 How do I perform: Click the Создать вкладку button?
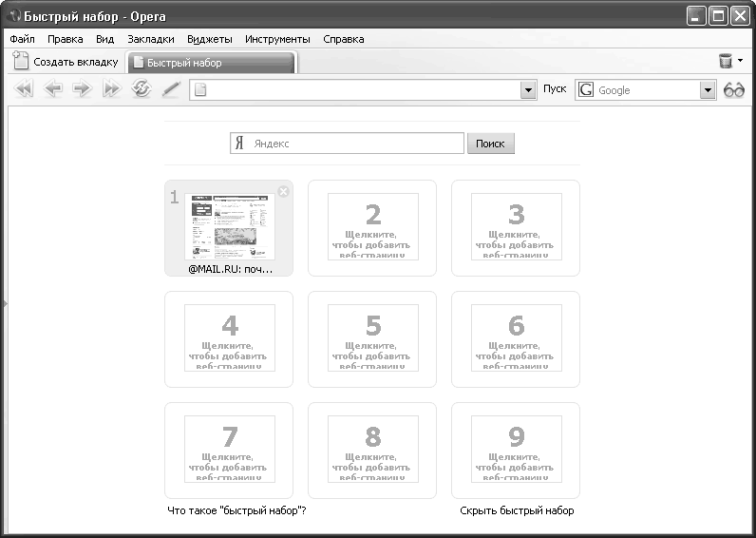click(66, 63)
